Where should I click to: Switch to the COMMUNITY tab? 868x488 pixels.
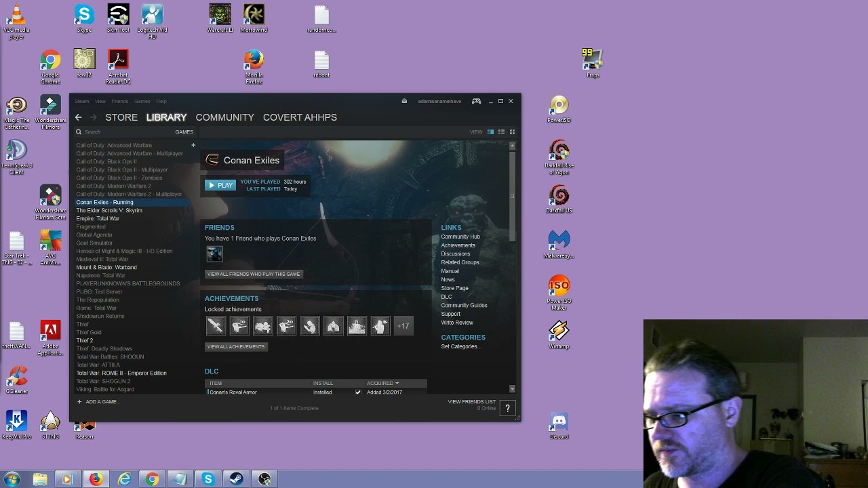(x=224, y=117)
